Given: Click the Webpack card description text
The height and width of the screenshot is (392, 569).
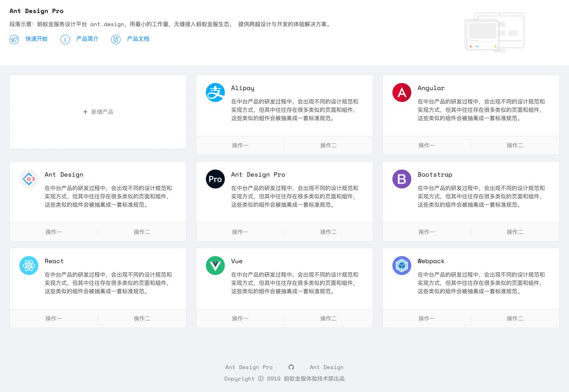Looking at the screenshot, I should [481, 283].
